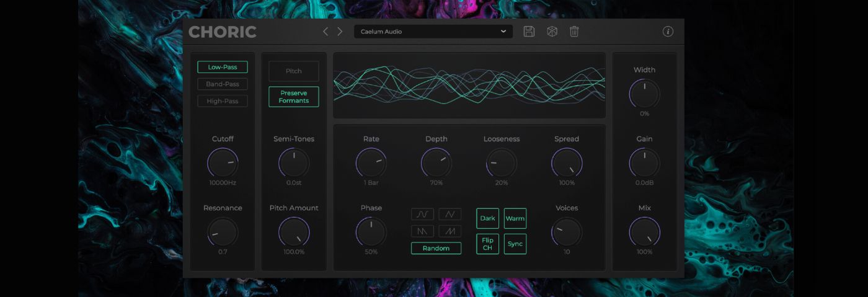Click the CHORIC plugin logo
Screen dimensions: 868x297
(x=223, y=32)
